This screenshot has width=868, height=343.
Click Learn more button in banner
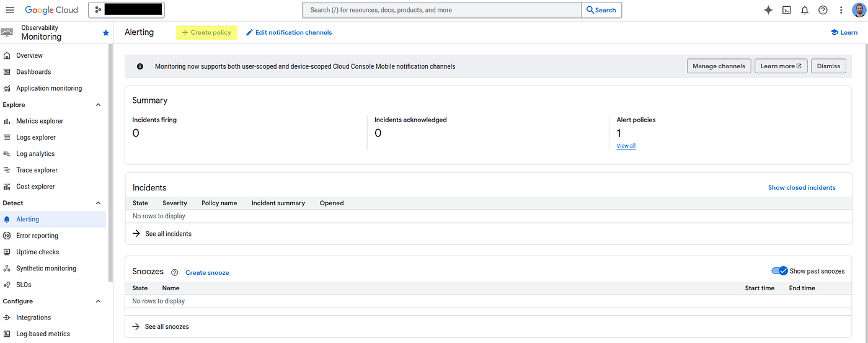(x=781, y=66)
